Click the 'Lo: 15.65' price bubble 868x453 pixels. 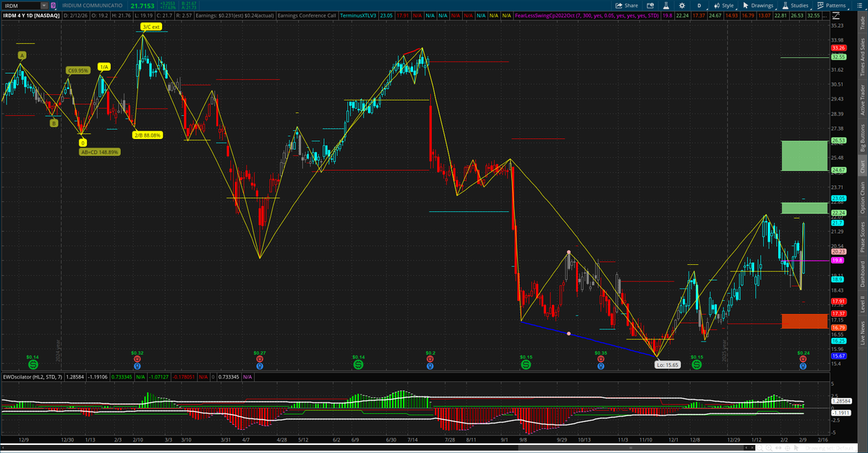pyautogui.click(x=666, y=365)
